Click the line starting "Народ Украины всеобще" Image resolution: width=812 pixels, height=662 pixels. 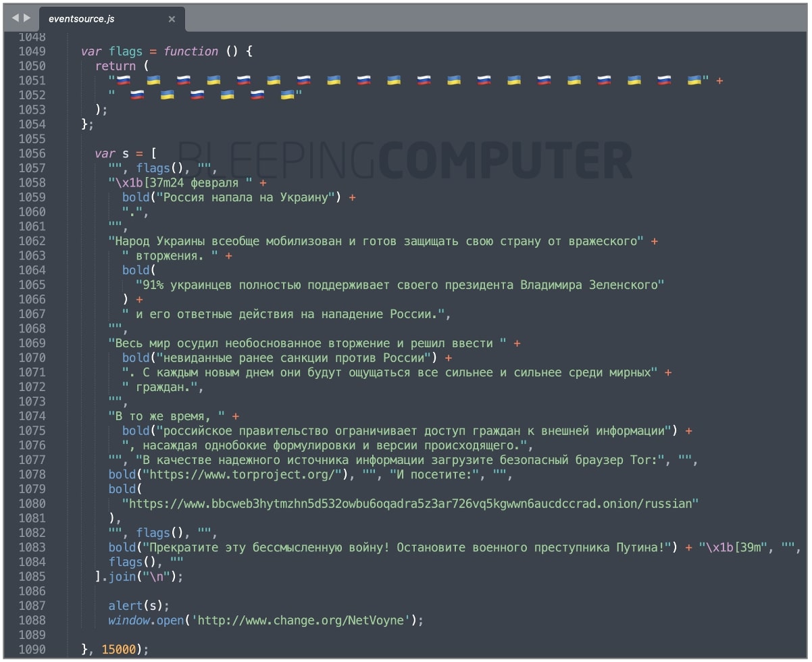[x=383, y=241]
